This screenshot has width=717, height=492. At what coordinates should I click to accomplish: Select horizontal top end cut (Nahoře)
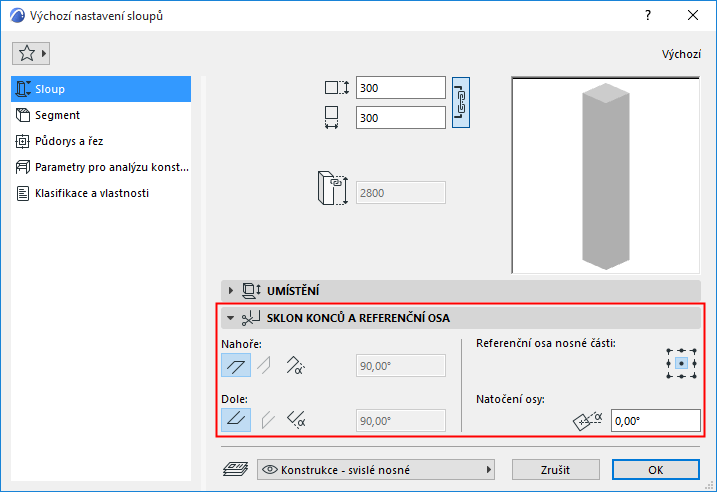(236, 365)
